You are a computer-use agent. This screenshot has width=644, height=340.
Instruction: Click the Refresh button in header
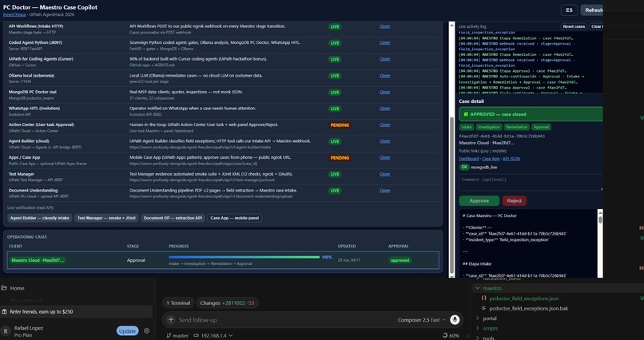click(592, 10)
